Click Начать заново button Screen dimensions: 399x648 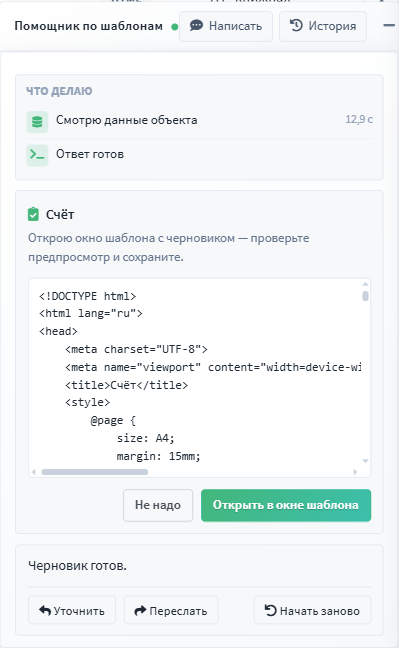[312, 610]
